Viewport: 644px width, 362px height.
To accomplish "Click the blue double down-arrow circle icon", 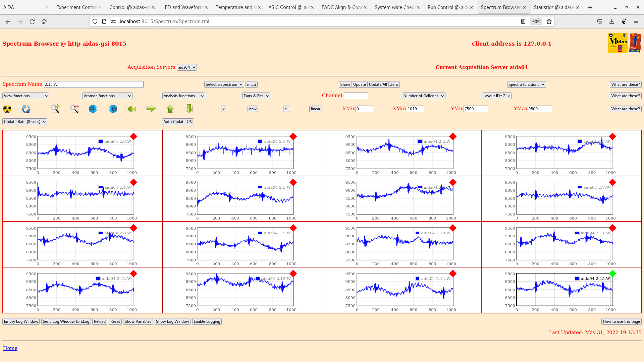I will point(93,109).
